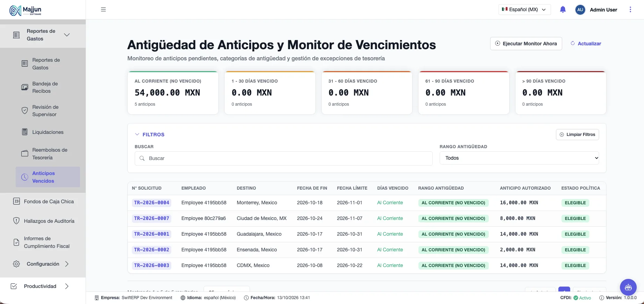The width and height of the screenshot is (644, 304).
Task: Toggle the hamburger sidebar menu icon
Action: (x=103, y=9)
